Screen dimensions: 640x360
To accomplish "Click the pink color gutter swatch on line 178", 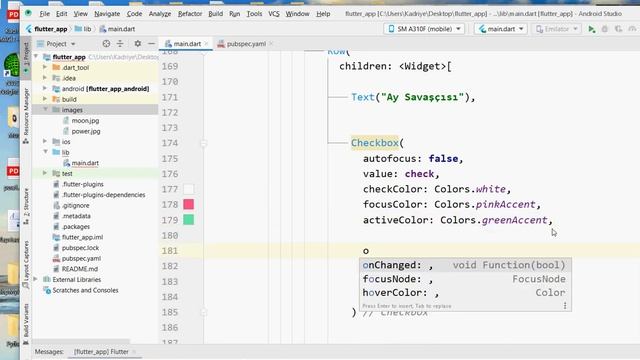I will pyautogui.click(x=189, y=204).
